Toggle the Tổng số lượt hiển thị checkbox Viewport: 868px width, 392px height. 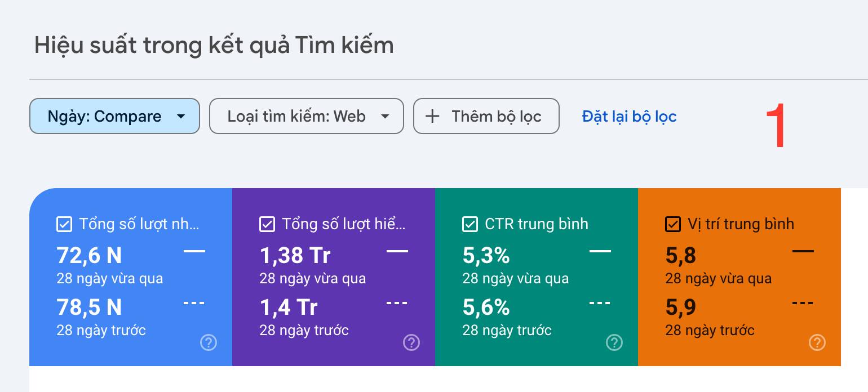coord(267,224)
